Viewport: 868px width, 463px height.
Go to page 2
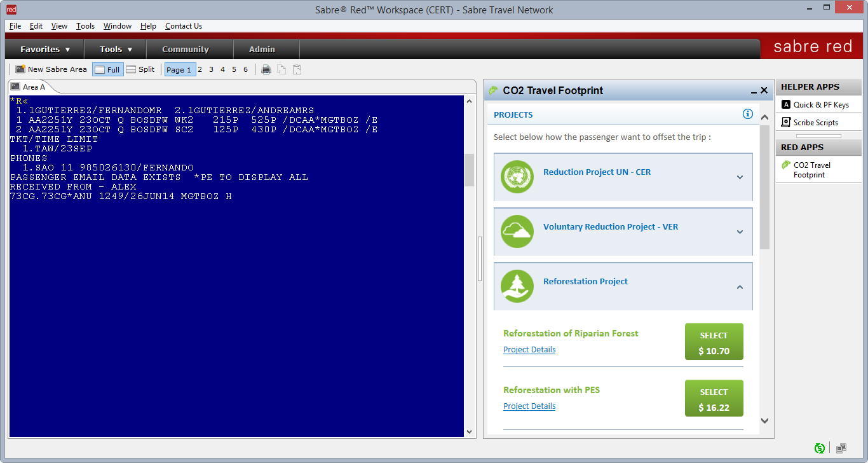(200, 69)
